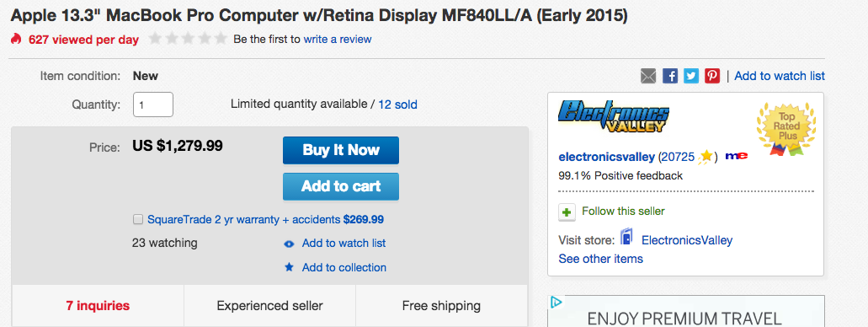Click the eye icon beside watch list
Image resolution: width=868 pixels, height=327 pixels.
pos(289,244)
